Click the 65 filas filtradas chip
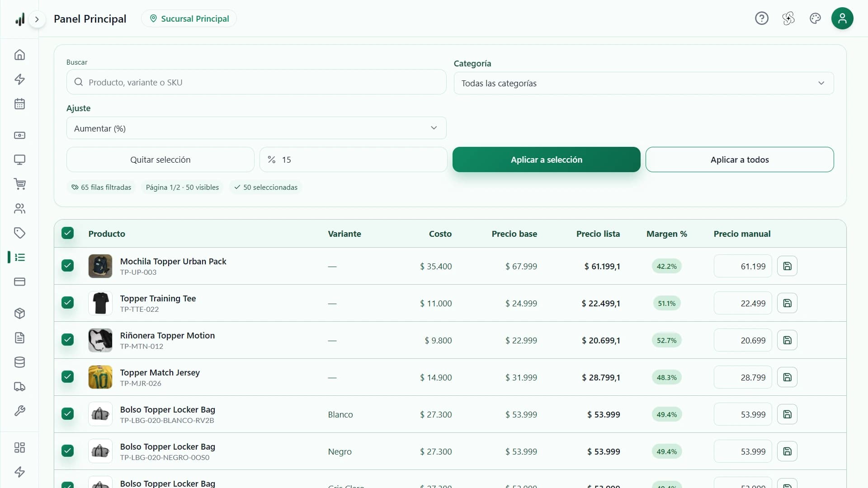The image size is (868, 488). tap(101, 187)
